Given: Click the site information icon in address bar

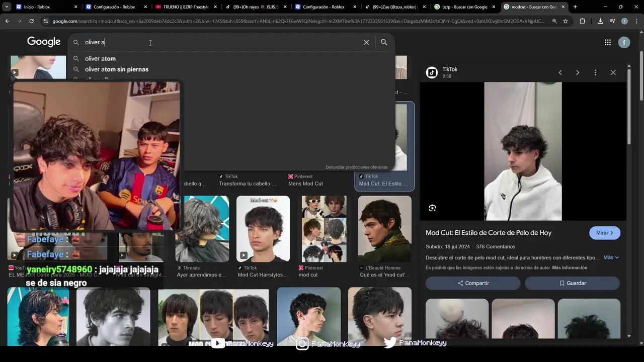Looking at the screenshot, I should [46, 21].
